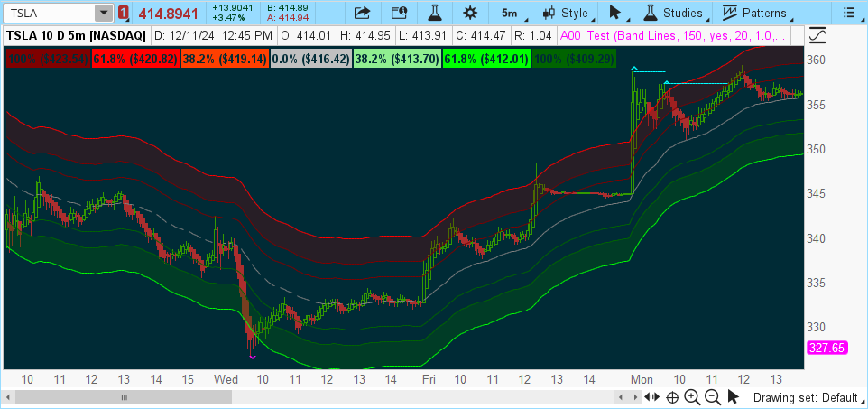Open the Studies dropdown menu
Image resolution: width=868 pixels, height=409 pixels.
click(677, 13)
